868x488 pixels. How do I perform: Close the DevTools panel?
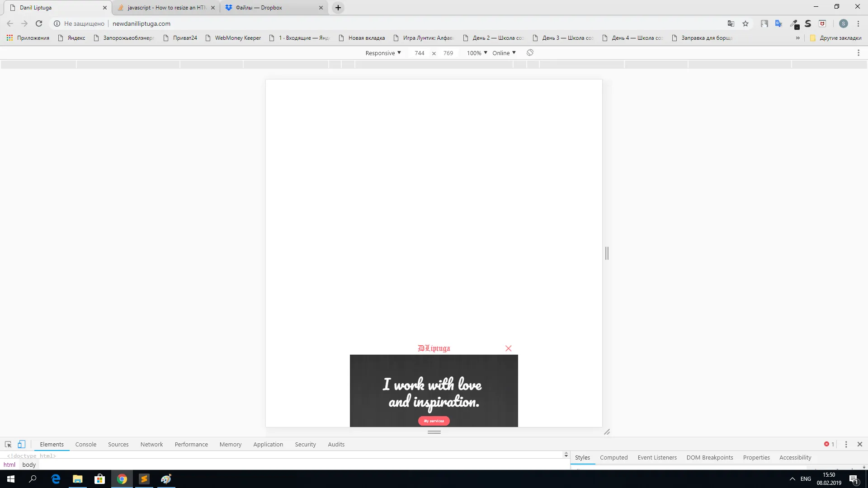pos(860,444)
